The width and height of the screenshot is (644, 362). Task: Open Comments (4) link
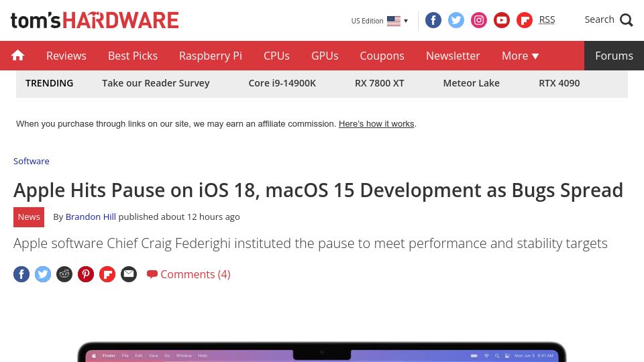(x=189, y=274)
